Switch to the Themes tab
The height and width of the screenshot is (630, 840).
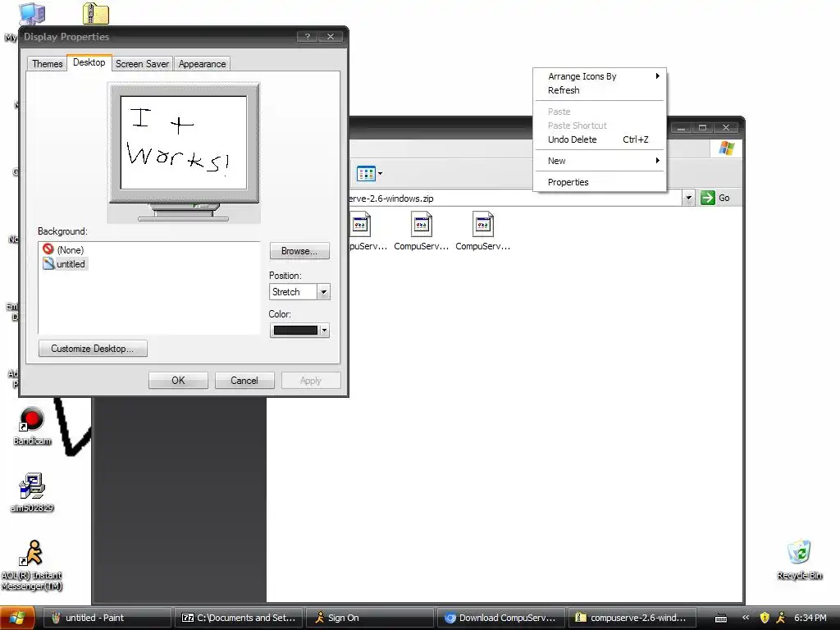pyautogui.click(x=47, y=64)
